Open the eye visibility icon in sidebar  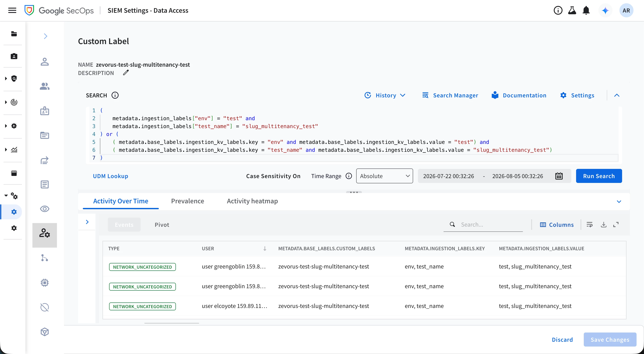(x=45, y=209)
